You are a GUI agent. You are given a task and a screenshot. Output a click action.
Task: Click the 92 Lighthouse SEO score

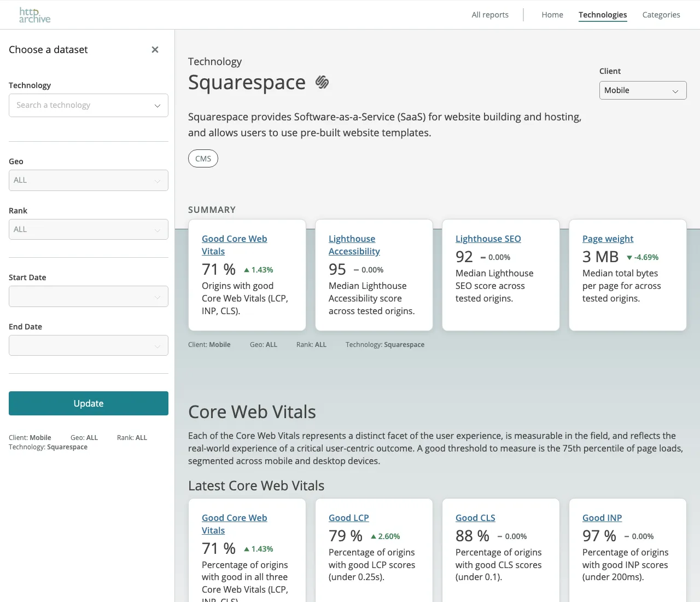464,257
